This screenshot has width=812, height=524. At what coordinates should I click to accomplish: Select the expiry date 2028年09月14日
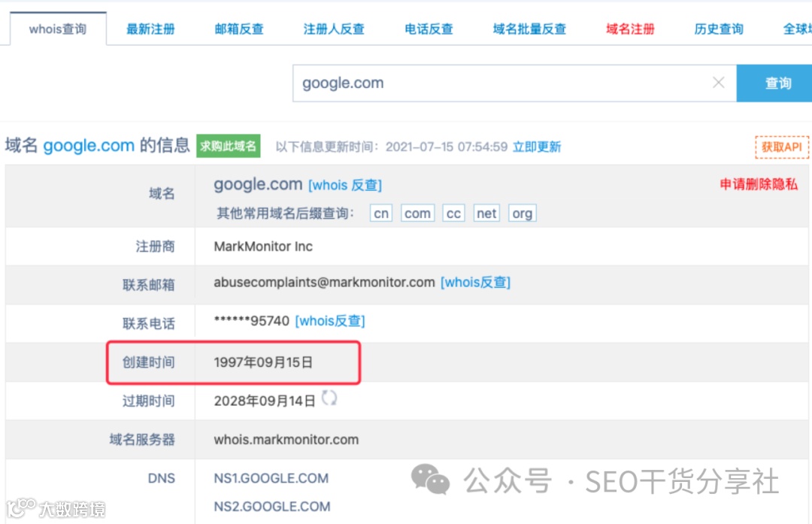click(x=265, y=401)
